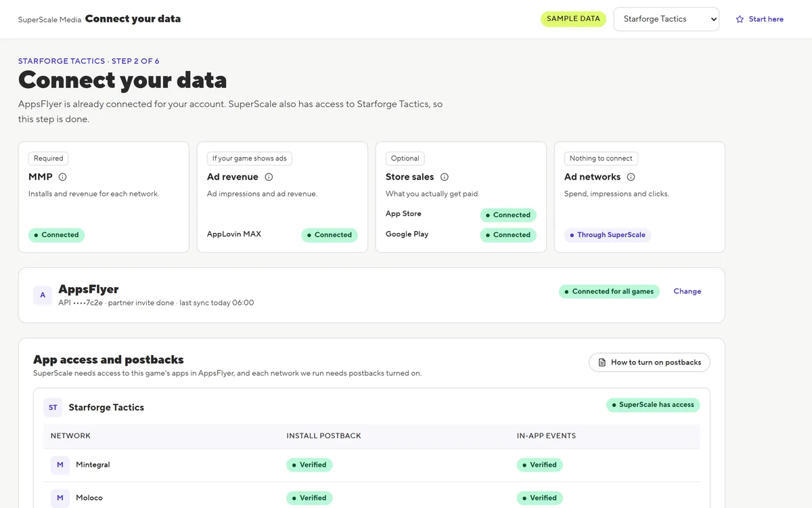Click Connected for all games pill

point(609,291)
